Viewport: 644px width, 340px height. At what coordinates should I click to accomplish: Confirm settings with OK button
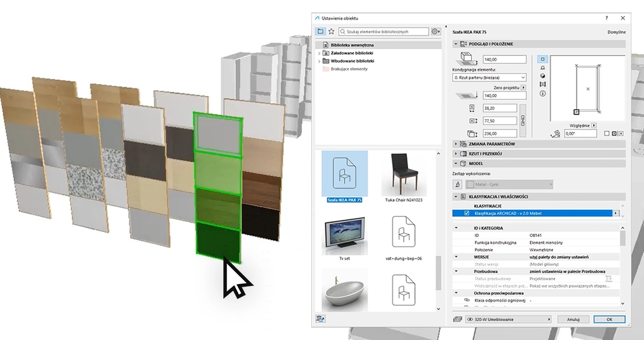[x=608, y=319]
